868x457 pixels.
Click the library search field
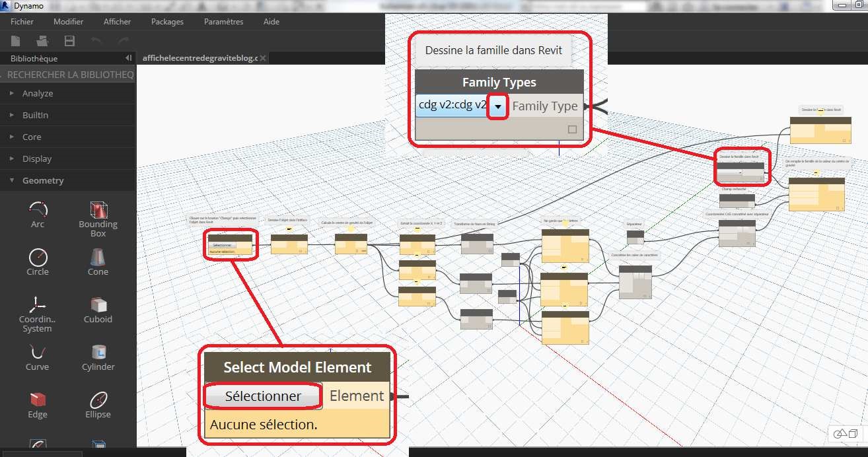point(69,75)
